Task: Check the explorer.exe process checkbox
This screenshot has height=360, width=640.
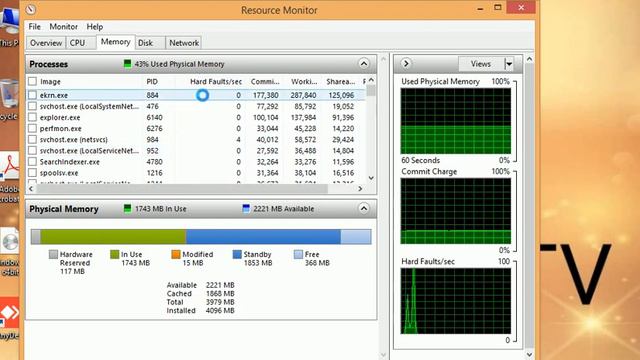Action: pos(33,117)
